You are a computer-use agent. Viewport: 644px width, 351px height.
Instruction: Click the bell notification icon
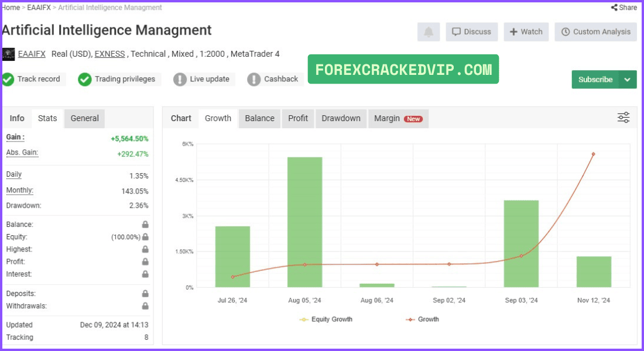click(429, 32)
